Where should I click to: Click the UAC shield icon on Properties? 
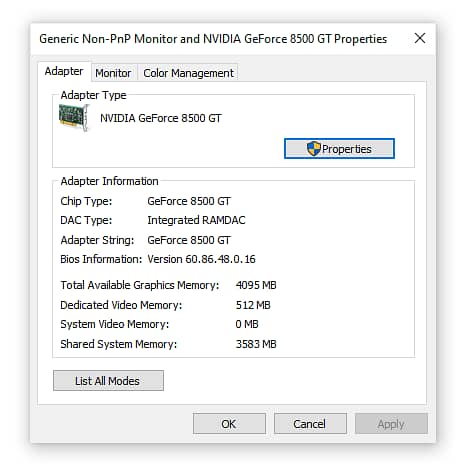313,149
